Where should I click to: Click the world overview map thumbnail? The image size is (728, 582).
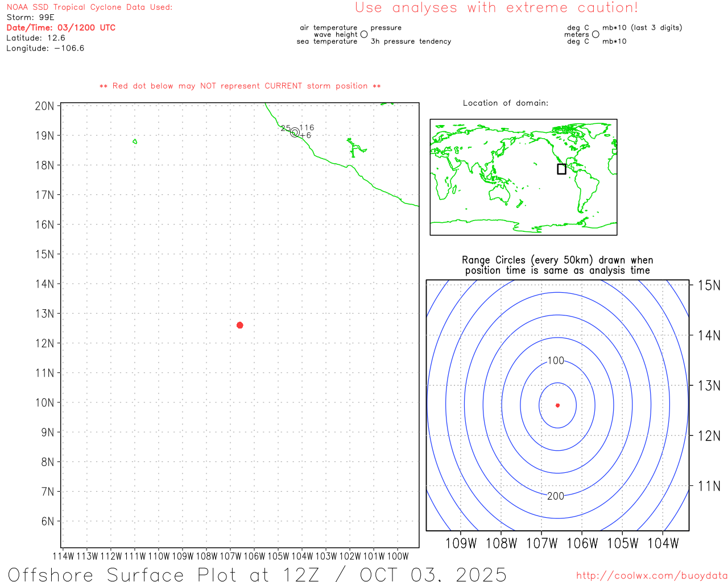coord(523,177)
